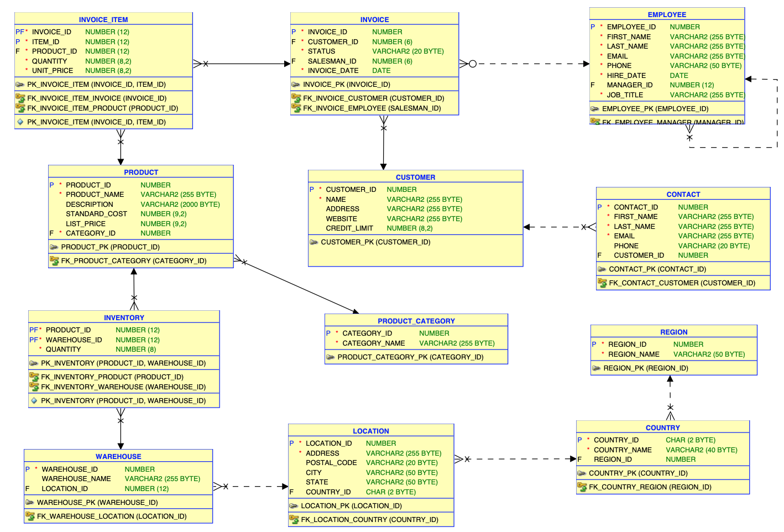Select the CONTACT table title
The height and width of the screenshot is (532, 784).
click(683, 194)
